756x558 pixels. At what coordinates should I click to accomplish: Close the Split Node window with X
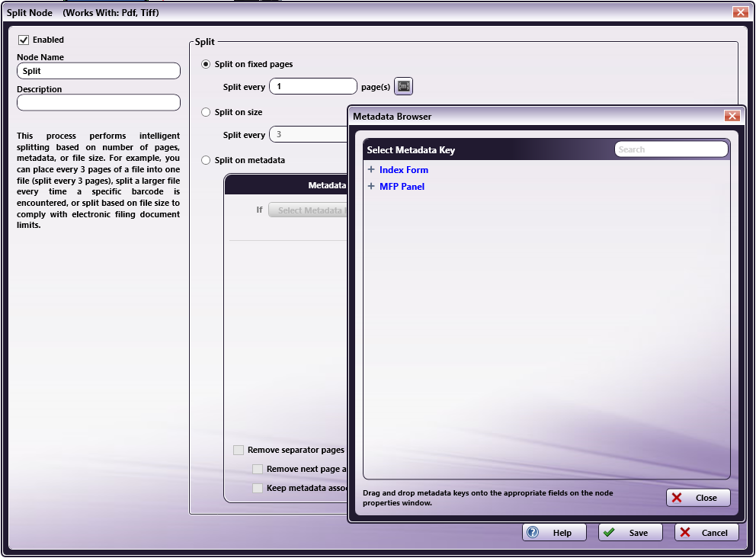[740, 12]
